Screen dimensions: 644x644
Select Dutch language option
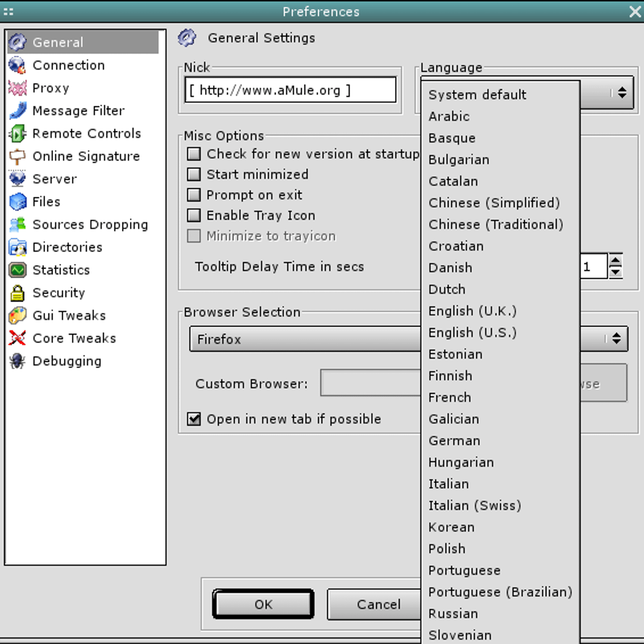[500, 289]
